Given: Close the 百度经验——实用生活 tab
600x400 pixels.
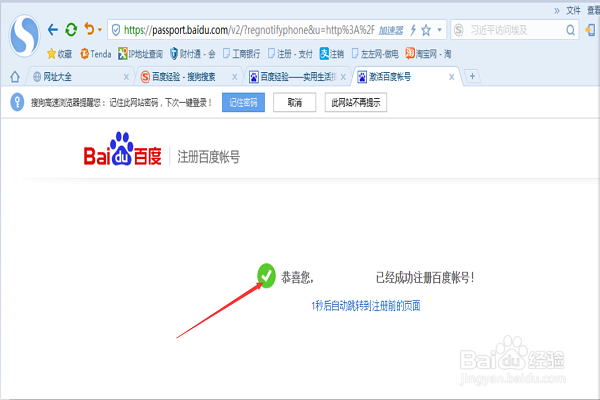Looking at the screenshot, I should (343, 77).
